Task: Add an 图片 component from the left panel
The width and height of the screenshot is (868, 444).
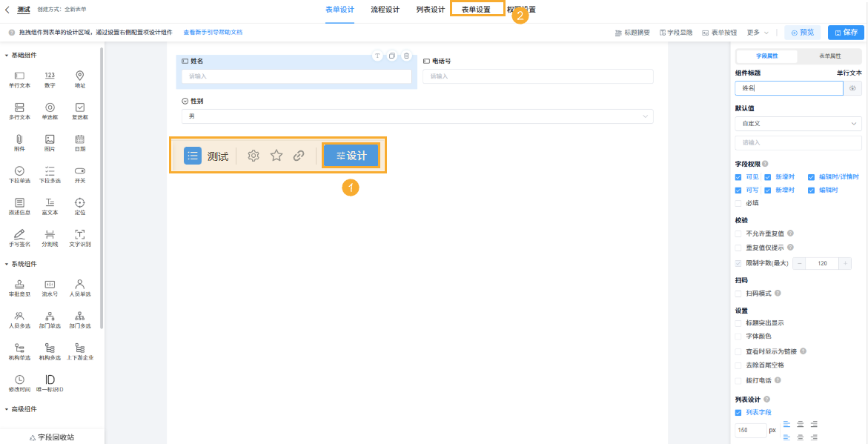Action: [x=50, y=142]
